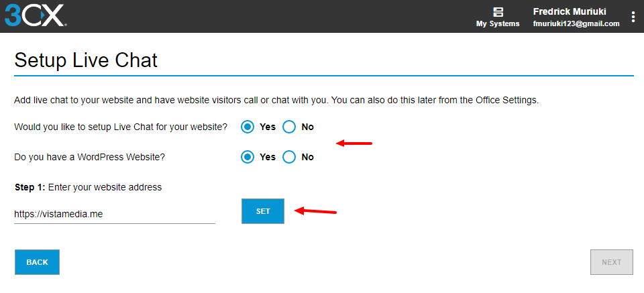Click the red arrow pointing at SET
Image resolution: width=644 pixels, height=293 pixels.
tap(316, 212)
